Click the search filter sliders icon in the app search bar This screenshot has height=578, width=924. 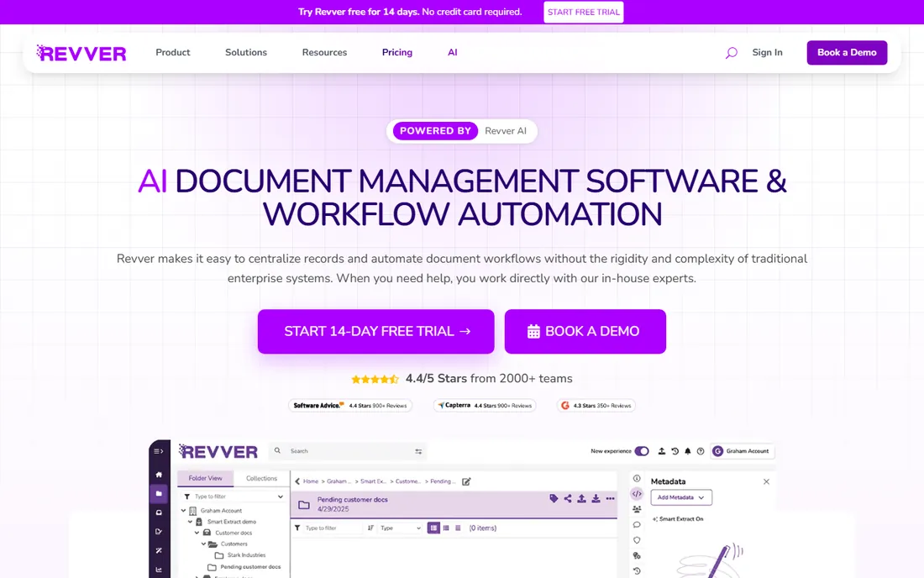coord(418,451)
